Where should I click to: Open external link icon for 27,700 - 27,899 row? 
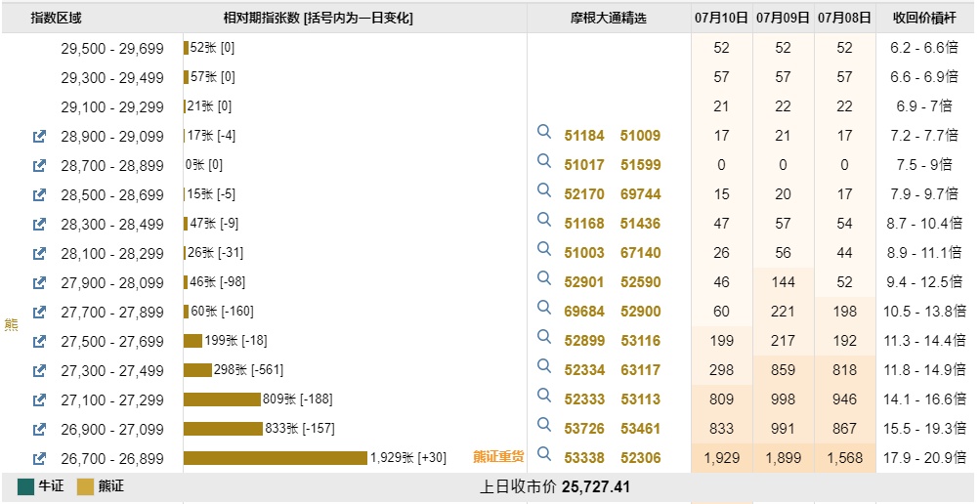39,313
